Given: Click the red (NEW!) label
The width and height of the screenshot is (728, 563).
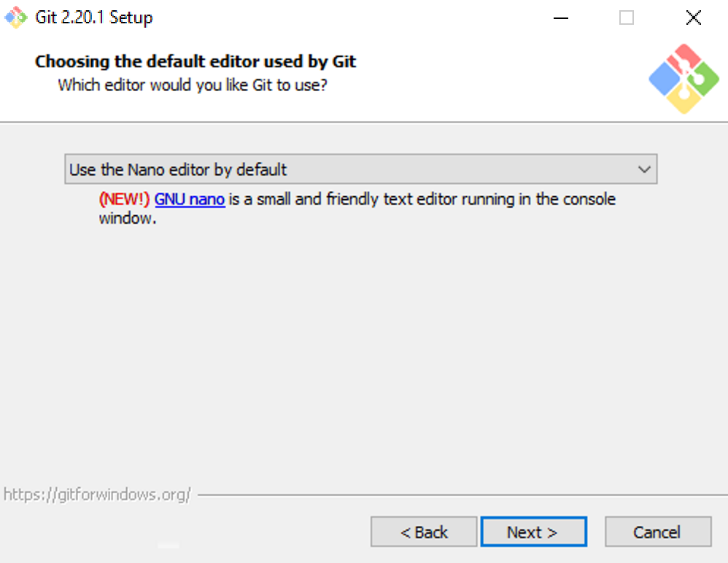Looking at the screenshot, I should [124, 199].
